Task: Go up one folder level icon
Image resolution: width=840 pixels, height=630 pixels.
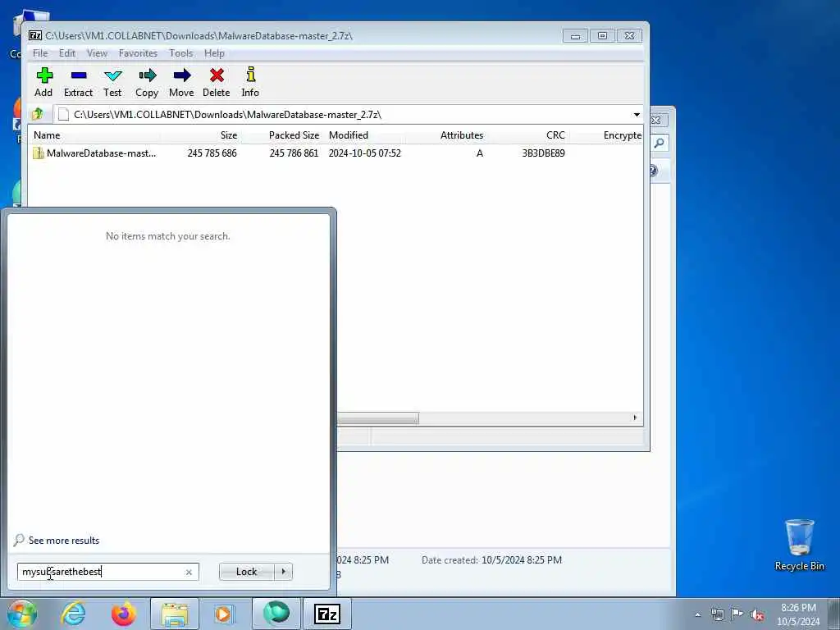Action: tap(38, 114)
